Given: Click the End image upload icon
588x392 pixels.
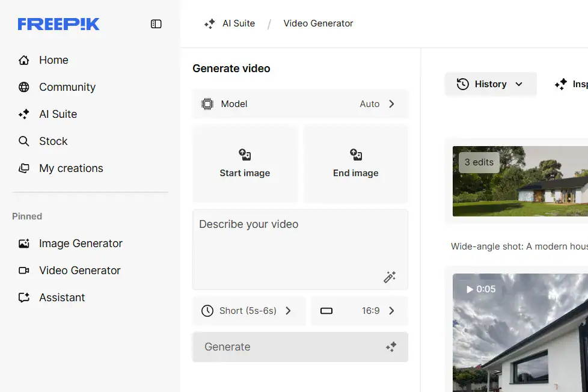Looking at the screenshot, I should (x=356, y=155).
